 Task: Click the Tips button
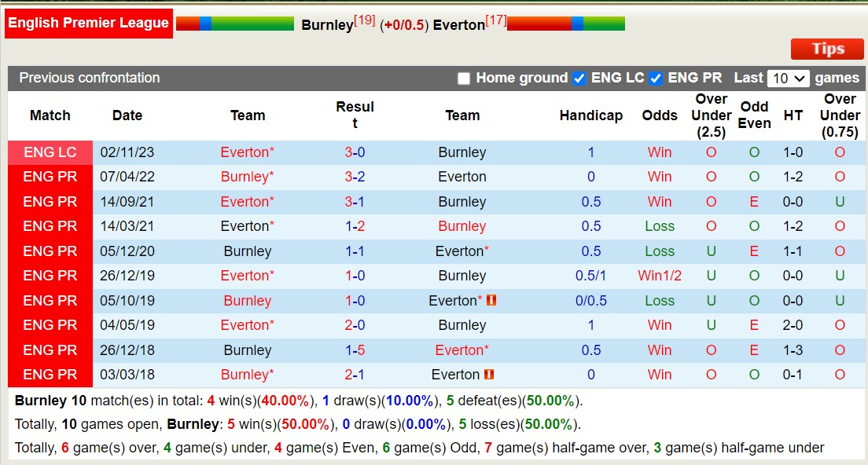[x=826, y=49]
